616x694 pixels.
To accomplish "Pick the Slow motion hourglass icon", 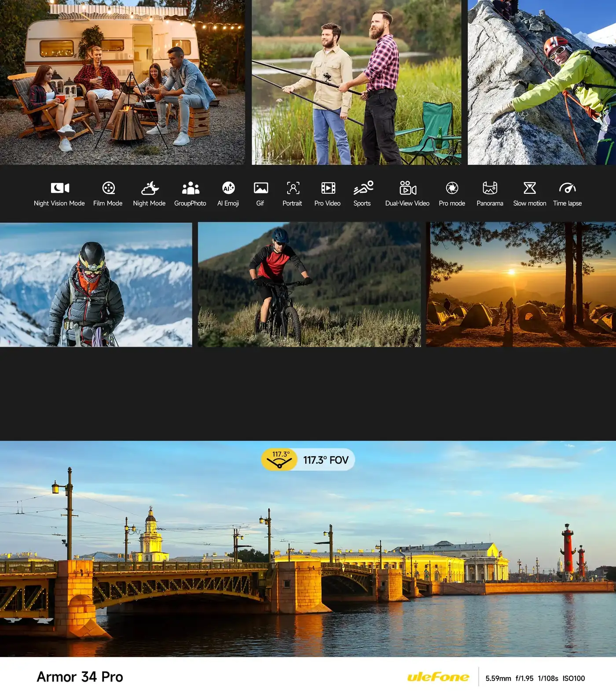I will [x=530, y=188].
